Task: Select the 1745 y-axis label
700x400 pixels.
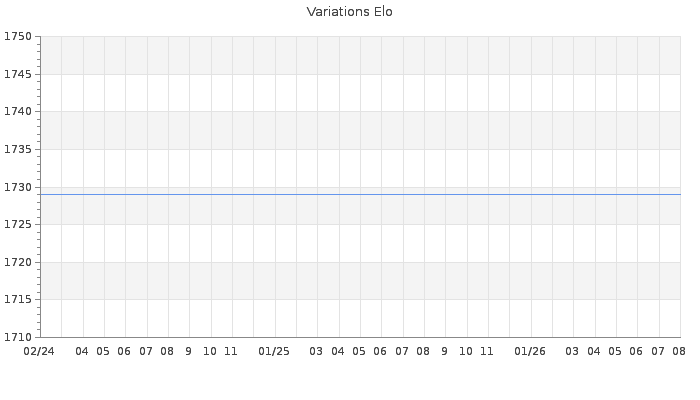Action: point(18,74)
